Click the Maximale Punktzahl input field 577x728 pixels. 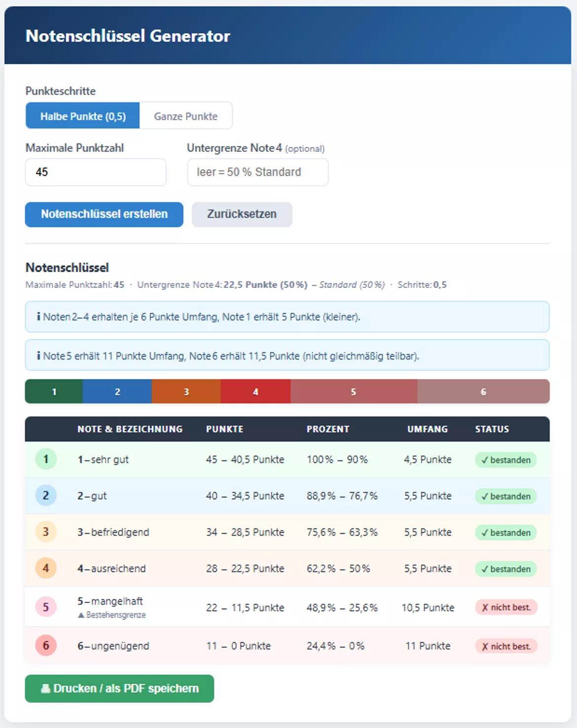pyautogui.click(x=96, y=172)
